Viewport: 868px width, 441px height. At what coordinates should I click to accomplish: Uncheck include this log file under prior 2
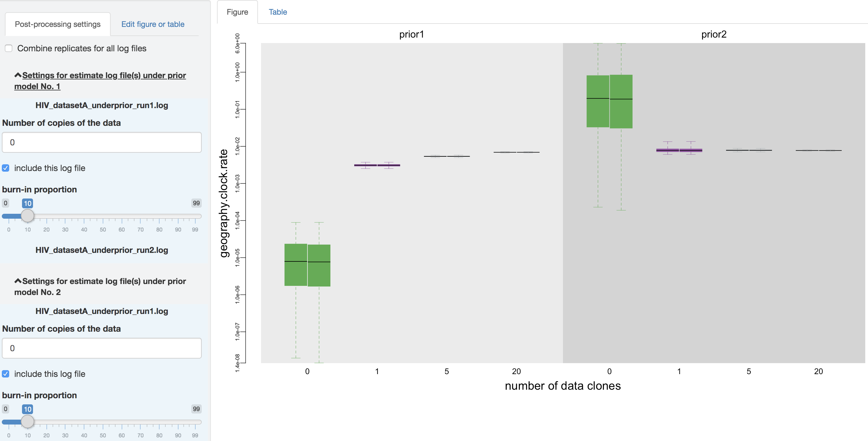6,374
